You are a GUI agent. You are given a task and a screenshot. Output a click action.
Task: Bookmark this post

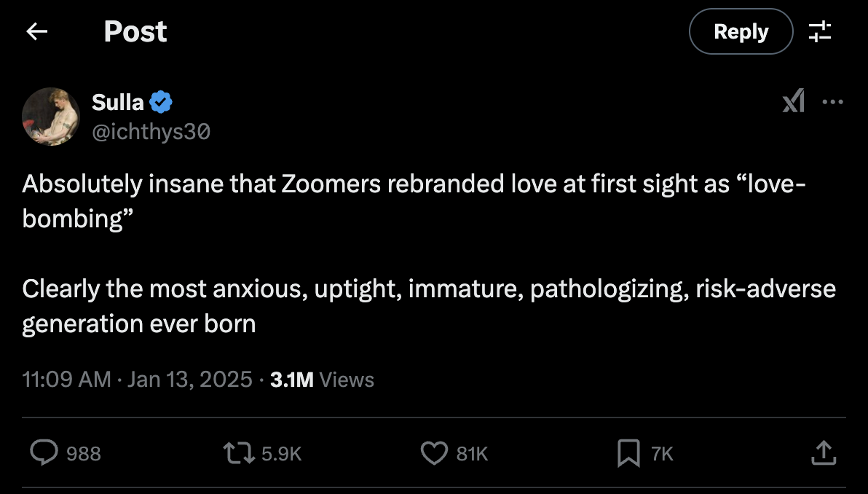627,453
